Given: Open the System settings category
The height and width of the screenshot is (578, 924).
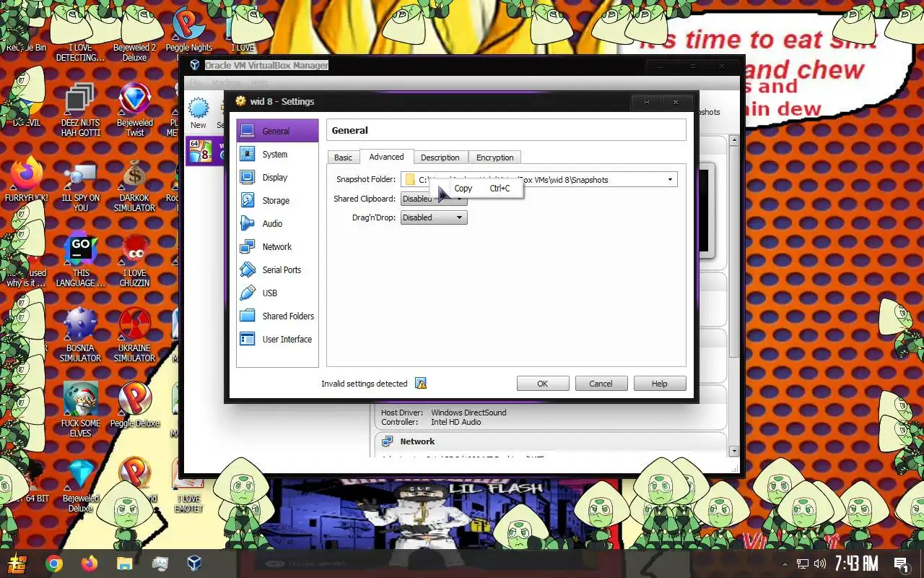Looking at the screenshot, I should click(x=277, y=154).
